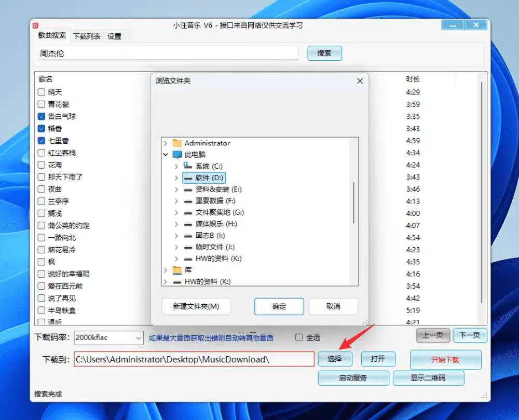Check the 说好的幸福呢 song checkbox

42,274
